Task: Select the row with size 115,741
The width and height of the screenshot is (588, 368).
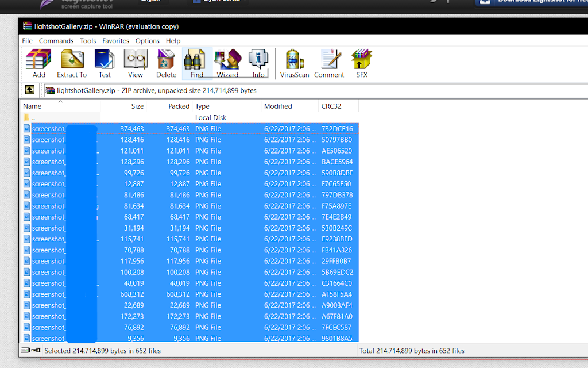Action: 189,239
